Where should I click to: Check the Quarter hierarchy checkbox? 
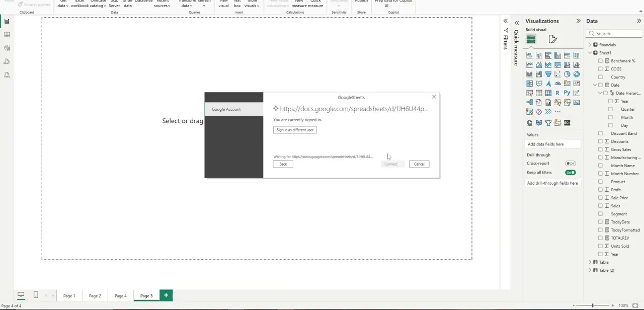click(x=610, y=109)
